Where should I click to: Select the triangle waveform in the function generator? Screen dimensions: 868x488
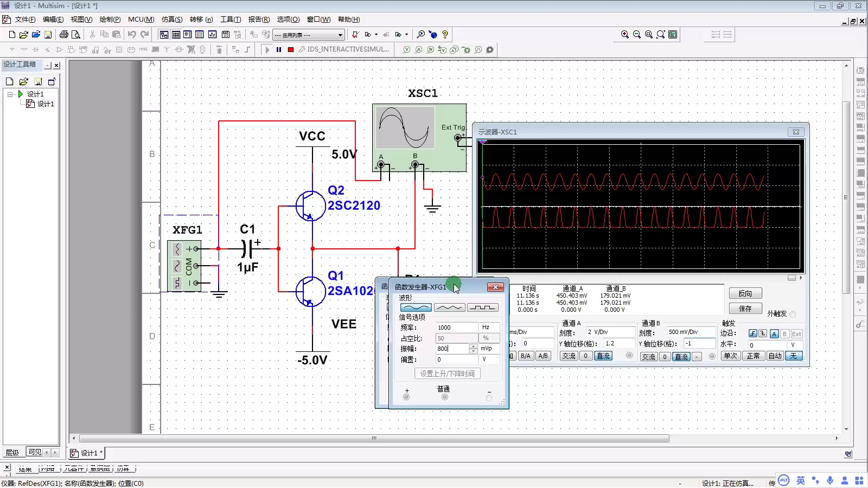click(x=449, y=307)
